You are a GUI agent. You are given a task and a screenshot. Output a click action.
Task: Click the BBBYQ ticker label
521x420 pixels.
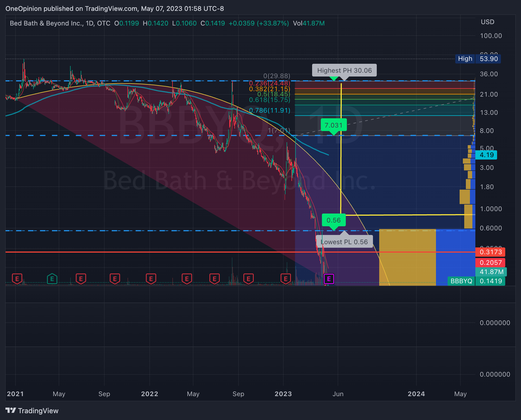click(x=461, y=281)
